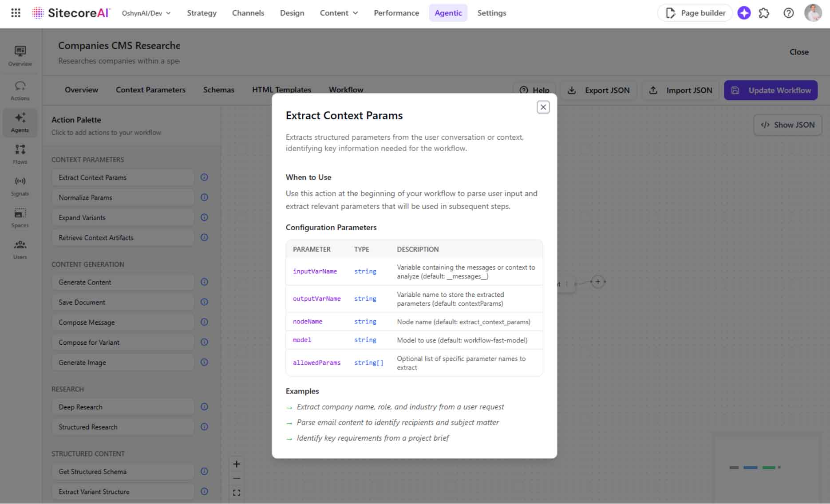Open the extensions puzzle icon

[764, 13]
